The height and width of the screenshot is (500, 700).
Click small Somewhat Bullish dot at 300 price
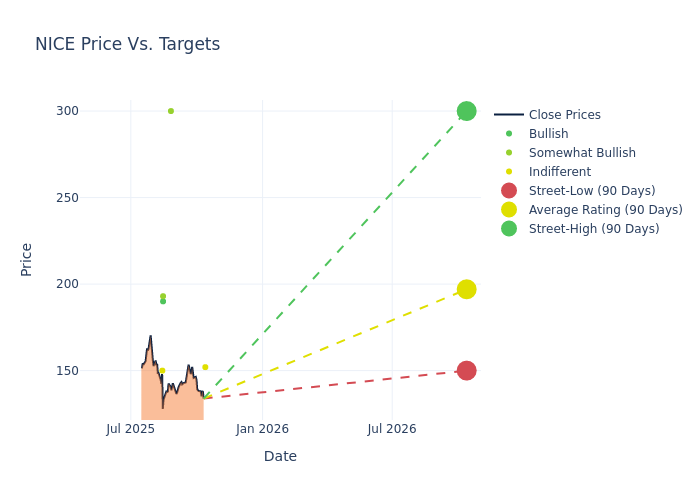[x=171, y=111]
